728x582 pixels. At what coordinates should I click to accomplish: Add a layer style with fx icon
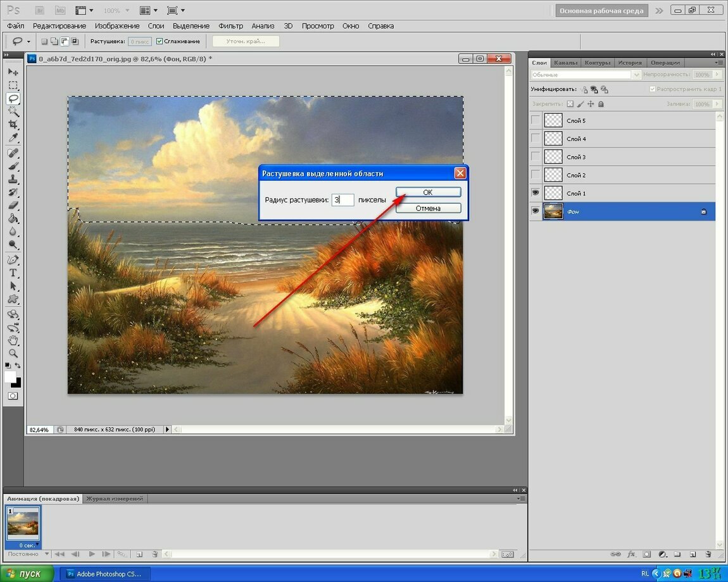tap(631, 554)
